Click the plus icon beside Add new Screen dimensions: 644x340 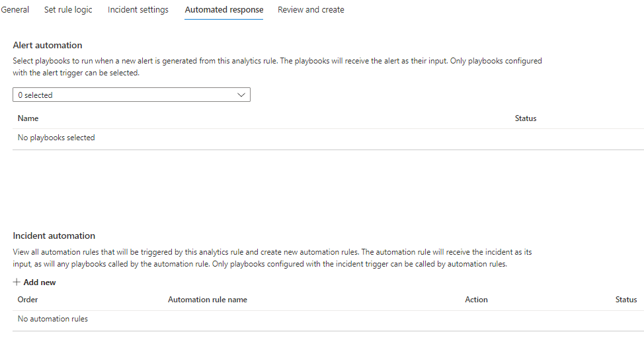coord(17,282)
